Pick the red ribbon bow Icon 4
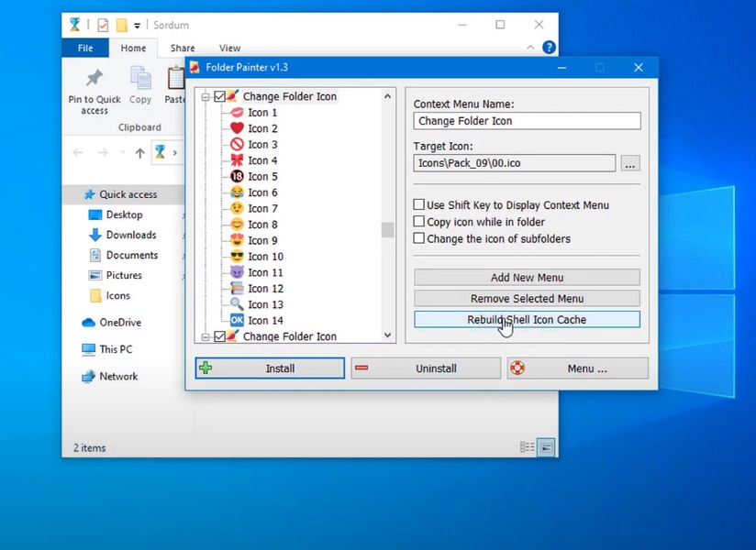756x550 pixels. (261, 160)
